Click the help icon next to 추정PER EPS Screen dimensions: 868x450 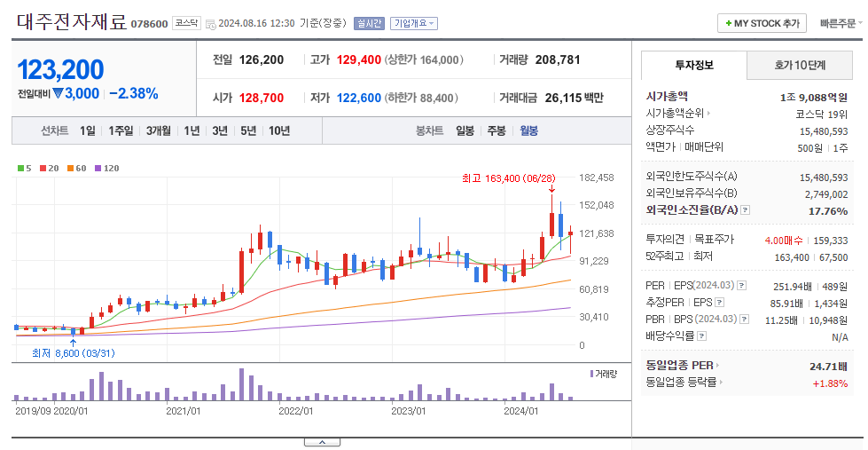tap(719, 303)
